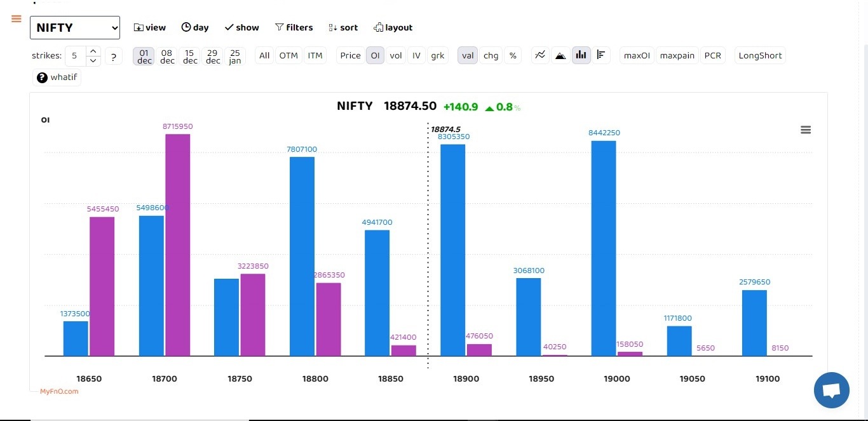Open the chat support bubble
Screen dimensions: 868x421
click(831, 390)
